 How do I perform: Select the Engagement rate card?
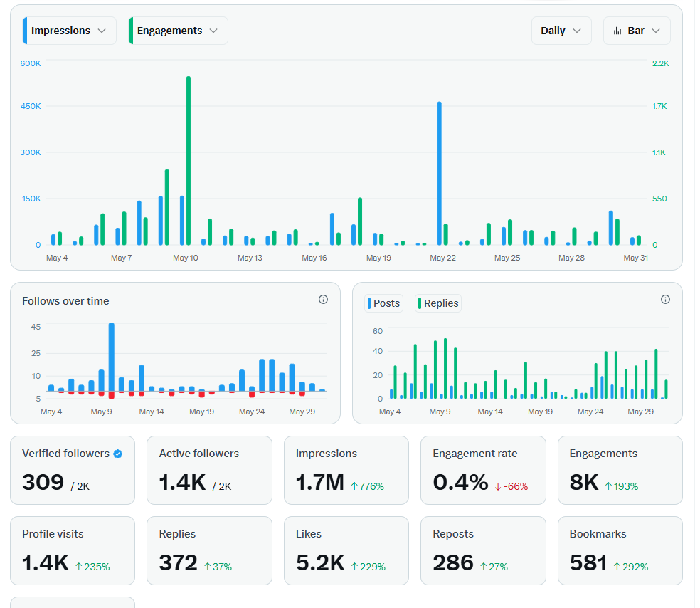click(483, 471)
